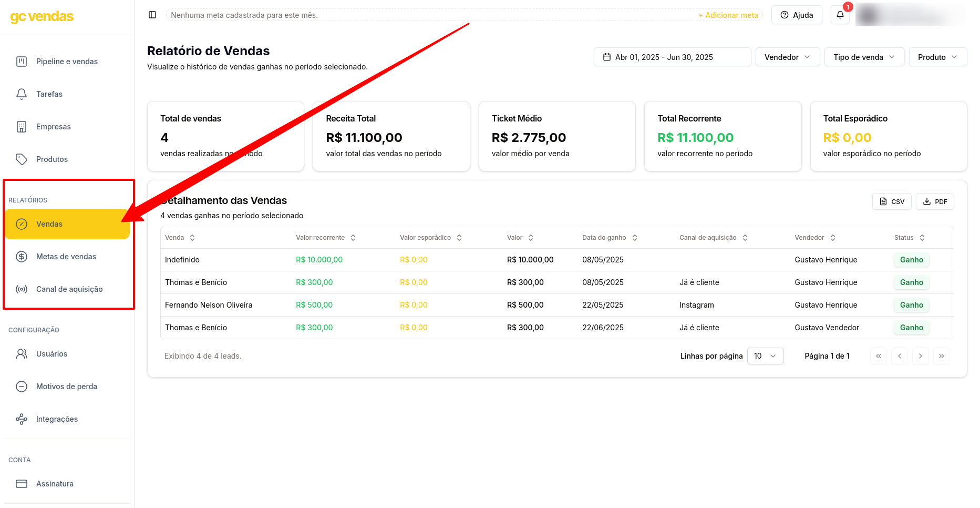The height and width of the screenshot is (508, 980).
Task: Sort by Valor column arrows
Action: click(531, 238)
